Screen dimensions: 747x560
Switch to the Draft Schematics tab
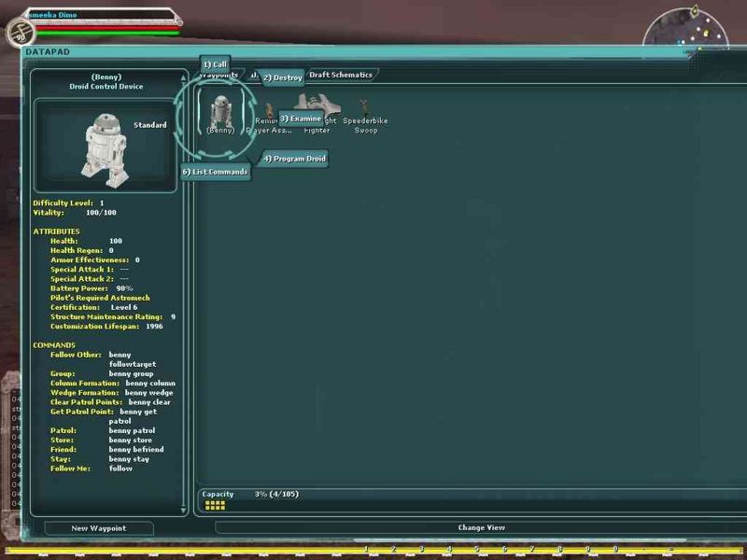coord(340,75)
